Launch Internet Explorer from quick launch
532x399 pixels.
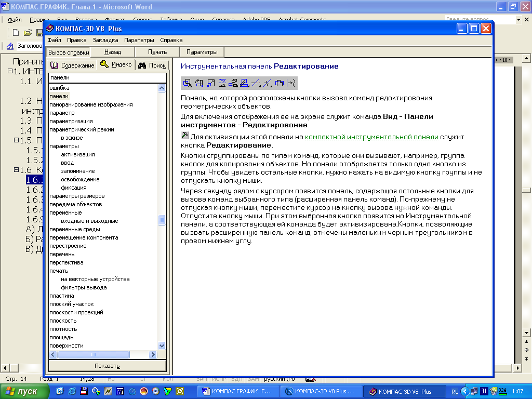pos(72,391)
